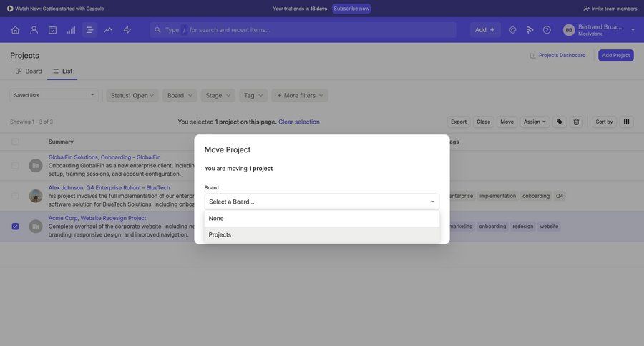Tick the GlobalFin Solutions project checkbox
This screenshot has width=644, height=346.
[x=15, y=165]
